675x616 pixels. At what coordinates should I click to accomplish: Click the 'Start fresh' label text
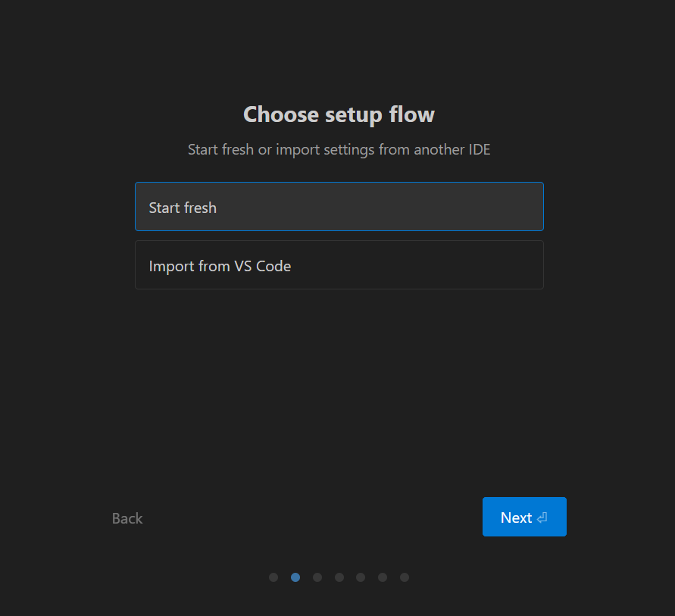[183, 208]
